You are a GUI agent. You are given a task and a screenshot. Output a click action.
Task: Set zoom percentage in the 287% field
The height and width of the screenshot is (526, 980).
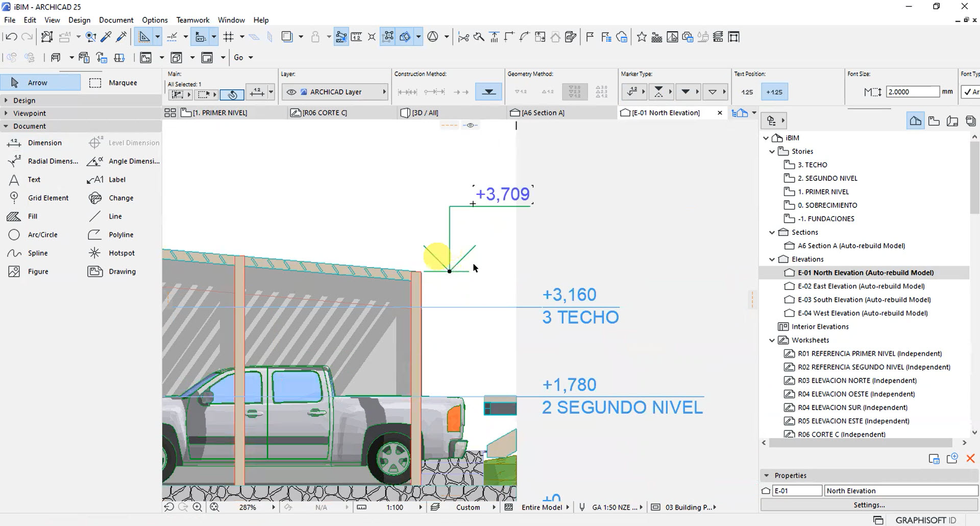click(249, 507)
